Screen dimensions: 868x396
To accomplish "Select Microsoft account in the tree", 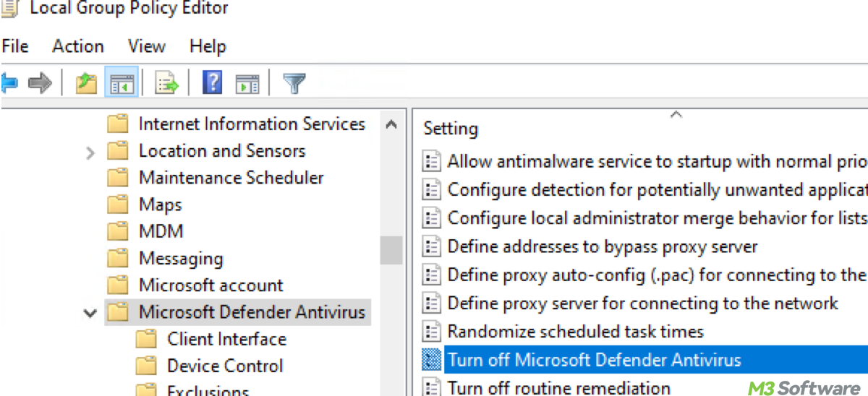I will click(211, 285).
